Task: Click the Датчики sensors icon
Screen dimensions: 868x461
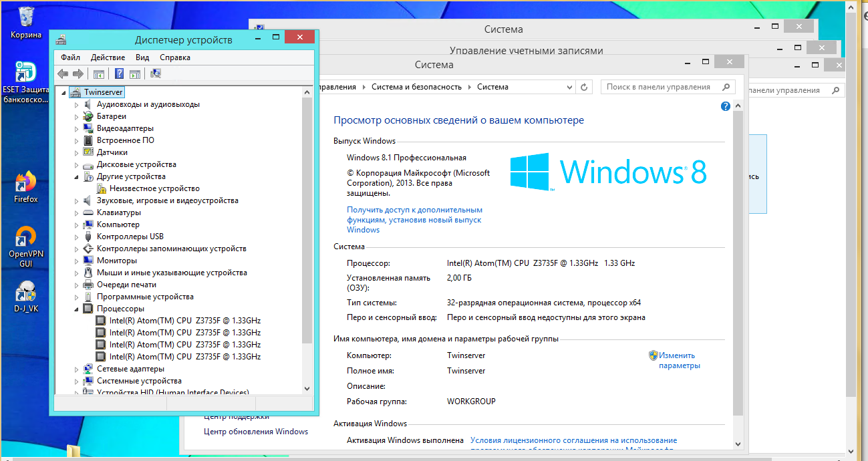Action: [88, 152]
